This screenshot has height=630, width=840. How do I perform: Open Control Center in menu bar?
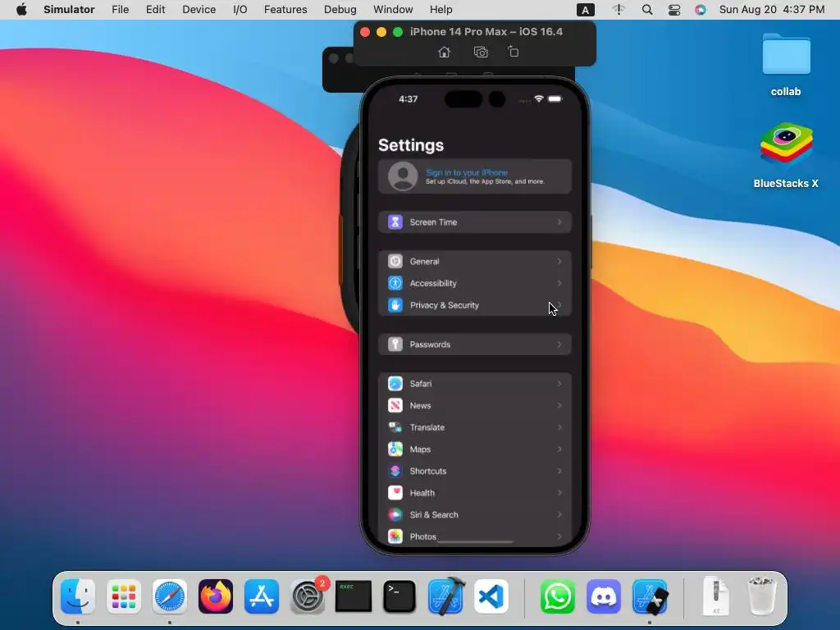click(674, 10)
